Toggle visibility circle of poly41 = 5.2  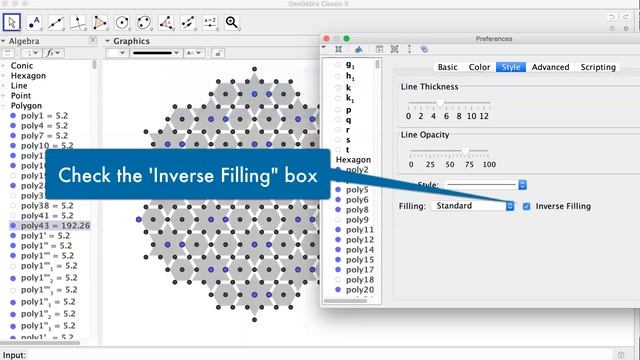(13, 216)
